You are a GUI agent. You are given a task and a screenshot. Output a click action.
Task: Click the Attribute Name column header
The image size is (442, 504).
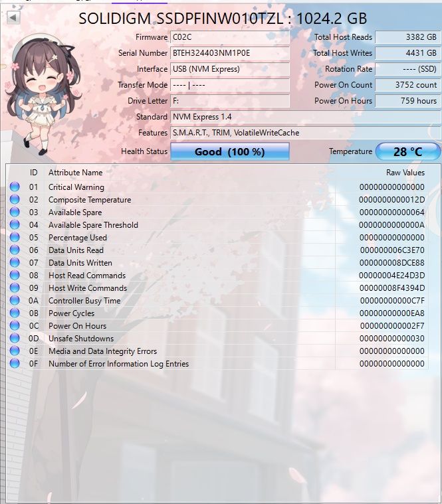pyautogui.click(x=75, y=173)
